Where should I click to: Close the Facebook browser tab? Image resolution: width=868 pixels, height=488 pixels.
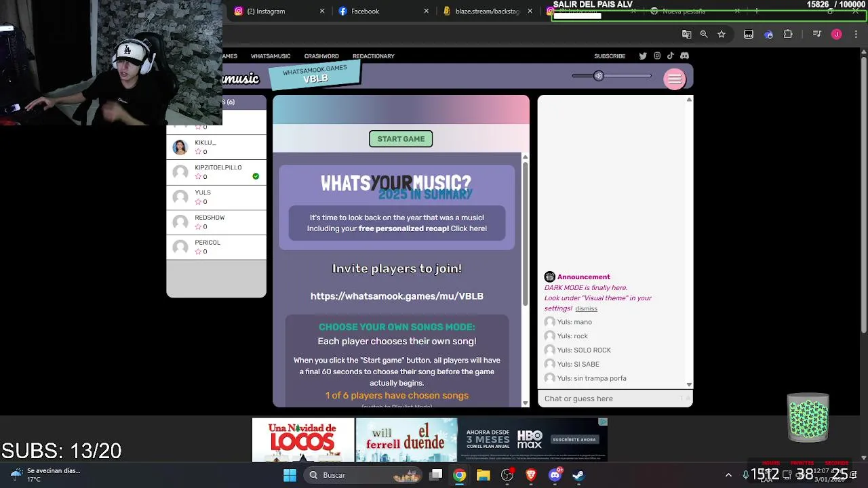click(x=427, y=11)
